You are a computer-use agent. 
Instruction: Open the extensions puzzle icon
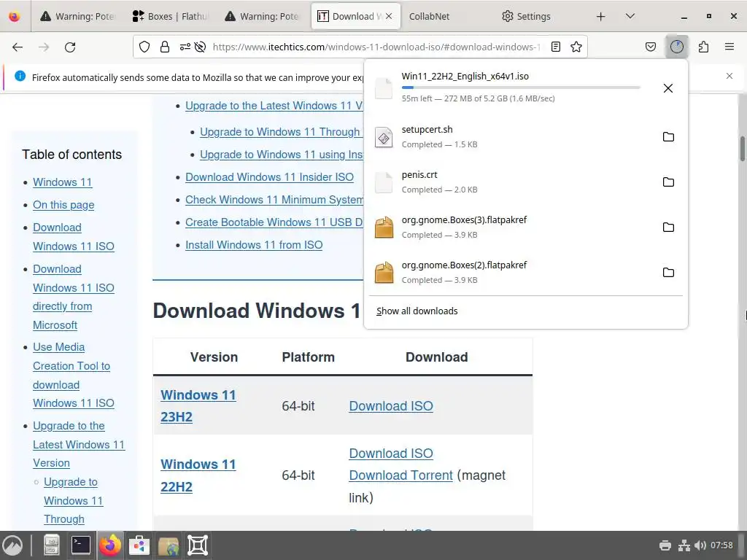703,47
